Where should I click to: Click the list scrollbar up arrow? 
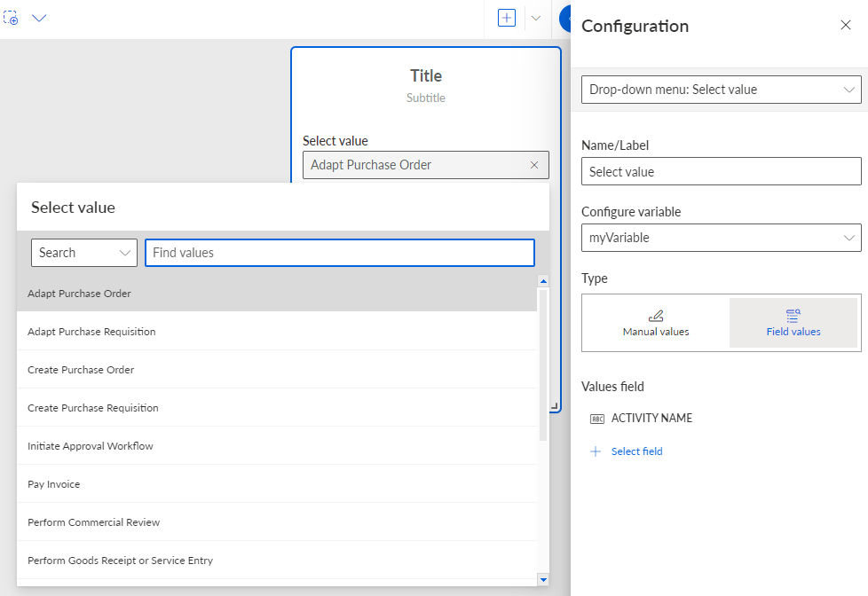tap(543, 281)
